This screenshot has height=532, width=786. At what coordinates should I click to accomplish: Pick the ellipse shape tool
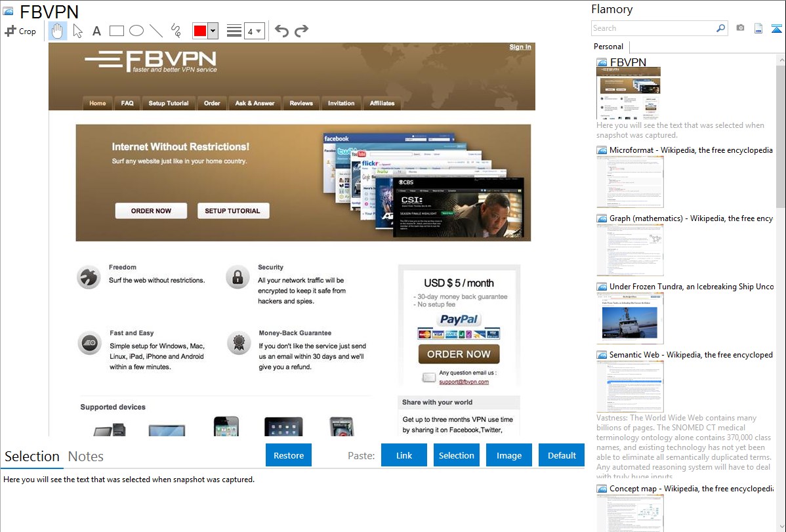pyautogui.click(x=136, y=31)
